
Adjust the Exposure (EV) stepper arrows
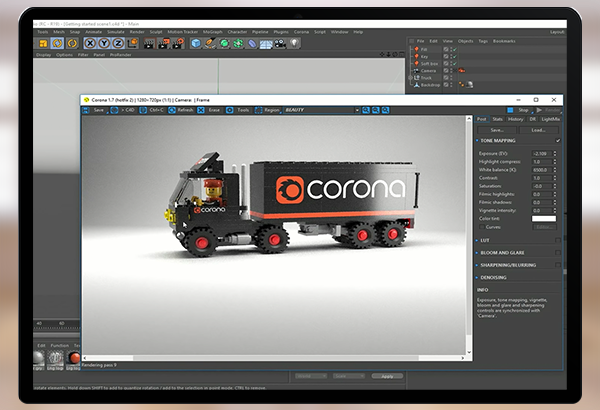555,153
